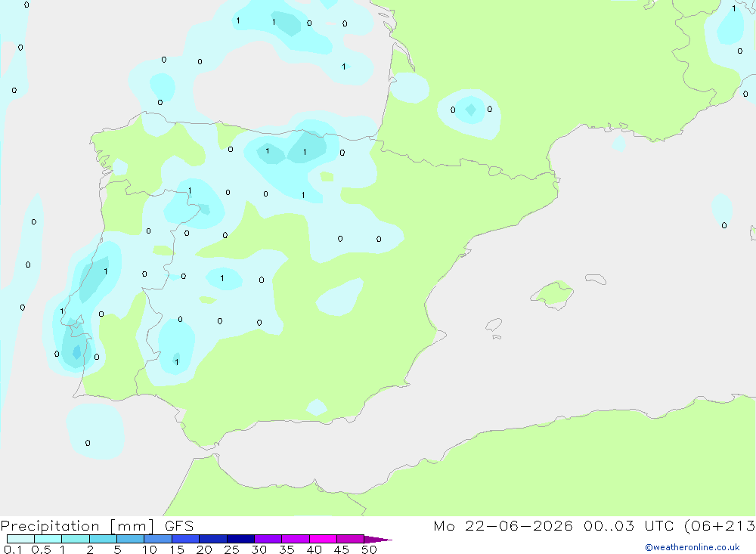Click the legend value '10'
The height and width of the screenshot is (554, 756).
pos(150,549)
